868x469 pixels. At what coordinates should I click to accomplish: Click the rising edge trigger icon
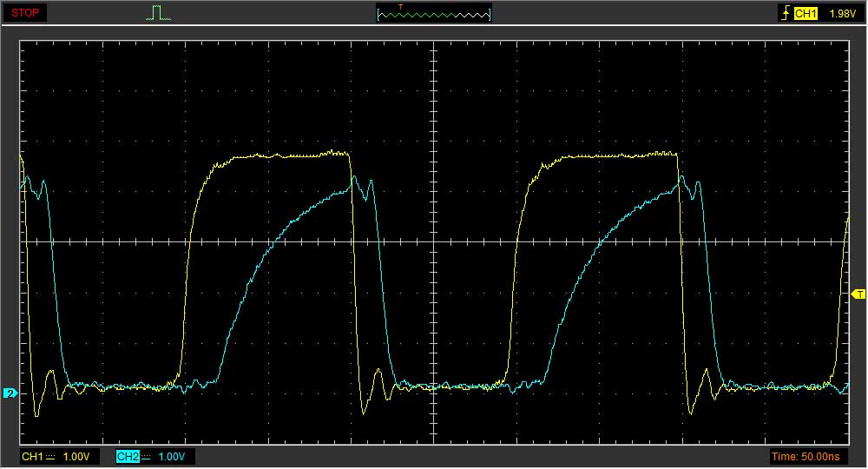pyautogui.click(x=786, y=13)
